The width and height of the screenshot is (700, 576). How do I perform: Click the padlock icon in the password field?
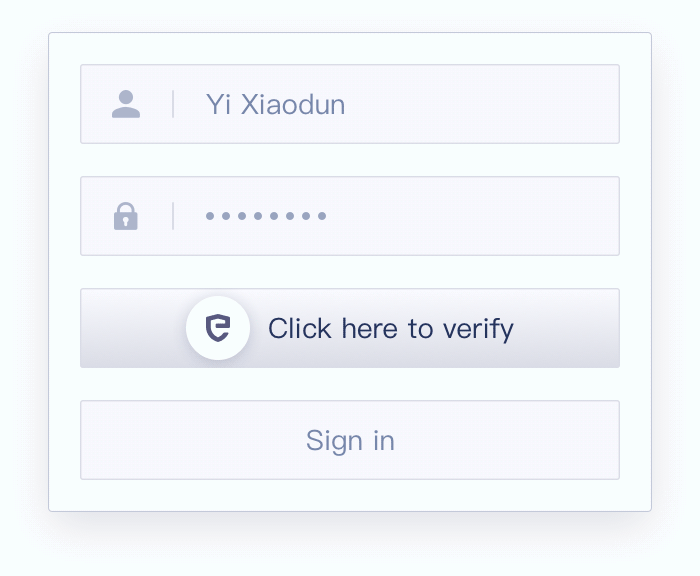tap(126, 216)
